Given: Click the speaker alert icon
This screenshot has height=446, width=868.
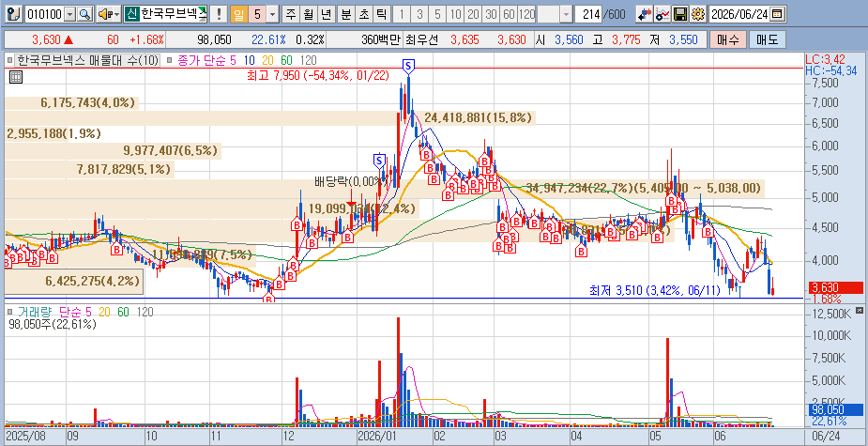Looking at the screenshot, I should [x=104, y=14].
